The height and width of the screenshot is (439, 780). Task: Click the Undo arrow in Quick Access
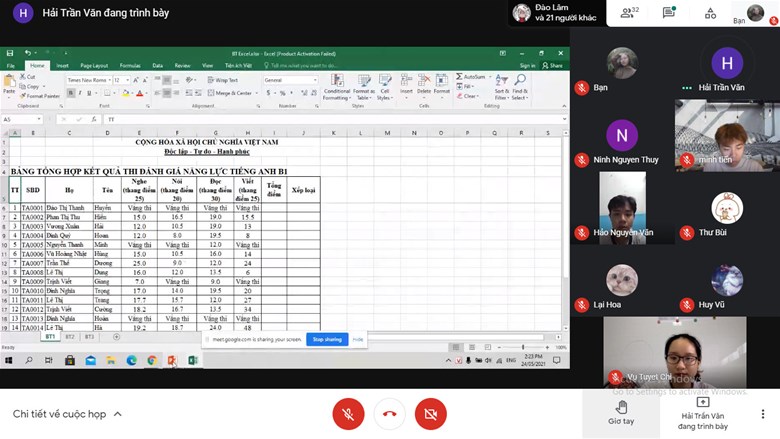click(28, 53)
